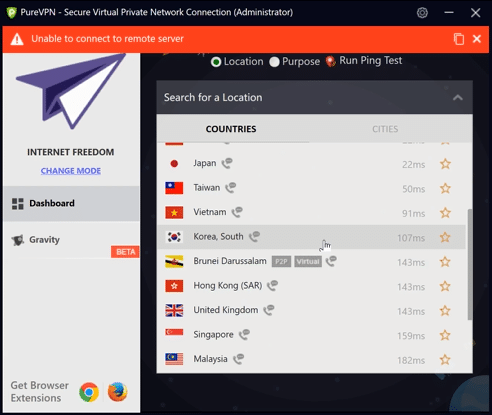Screen dimensions: 492x415
Task: Click the VoIP phone icon beside Singapore
Action: click(244, 334)
